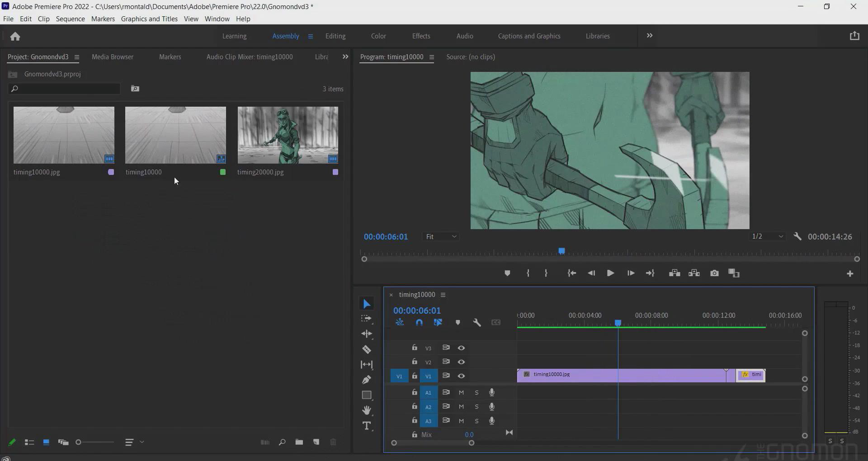
Task: Open timeline display settings wrench
Action: (476, 322)
